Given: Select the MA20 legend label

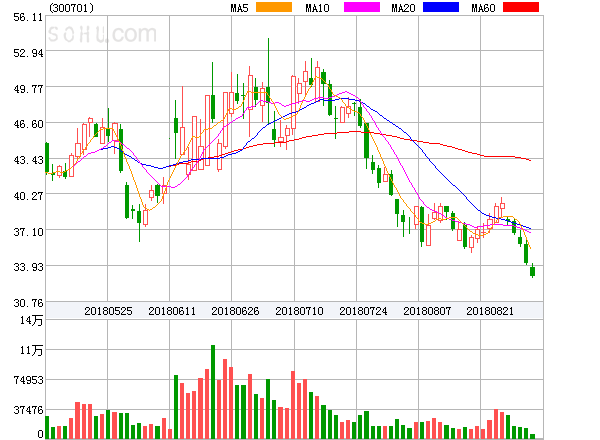Looking at the screenshot, I should click(403, 8).
